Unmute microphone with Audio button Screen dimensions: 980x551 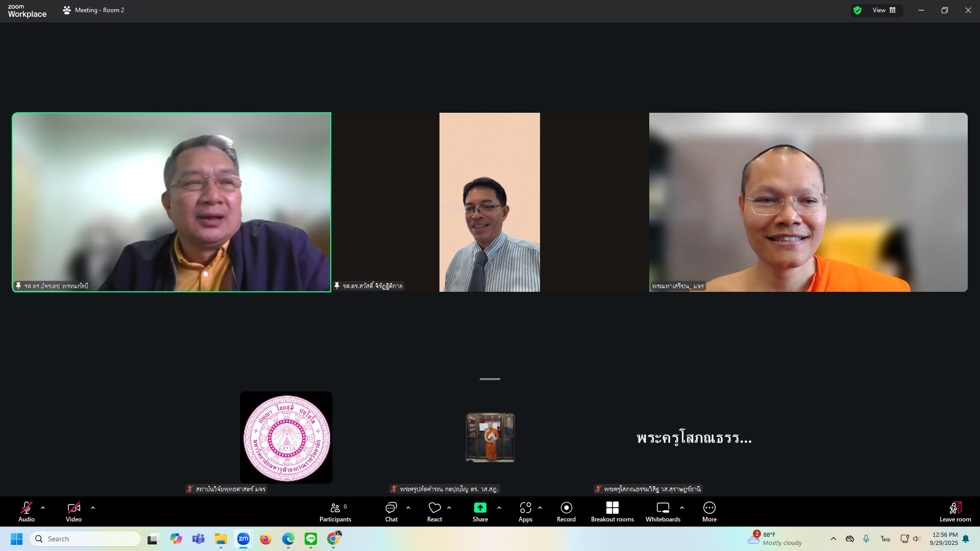click(x=27, y=512)
